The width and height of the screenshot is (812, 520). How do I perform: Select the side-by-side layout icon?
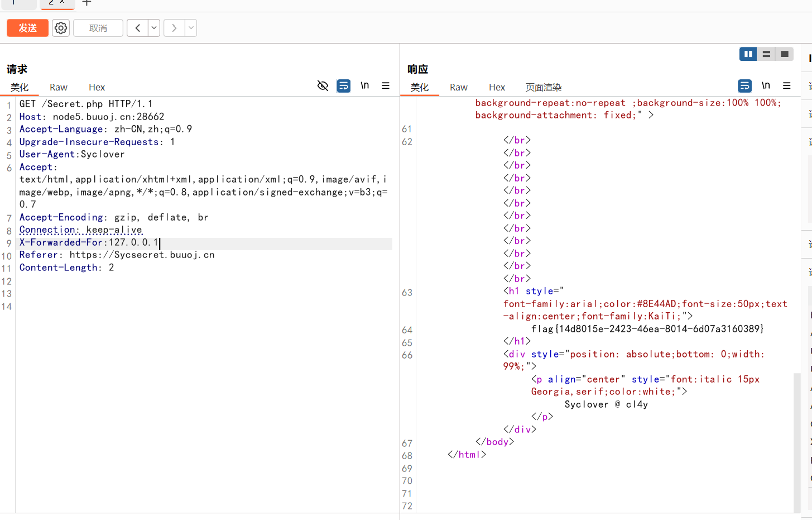748,54
